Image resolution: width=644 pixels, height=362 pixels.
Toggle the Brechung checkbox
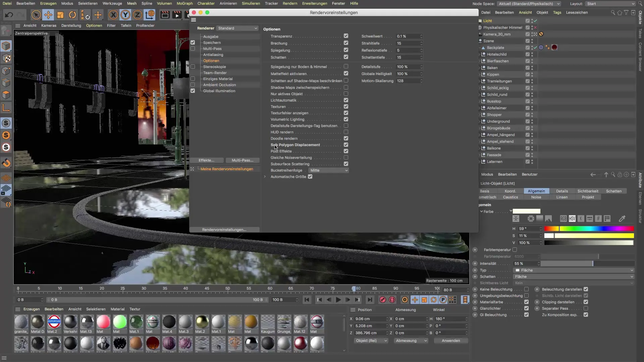point(346,43)
